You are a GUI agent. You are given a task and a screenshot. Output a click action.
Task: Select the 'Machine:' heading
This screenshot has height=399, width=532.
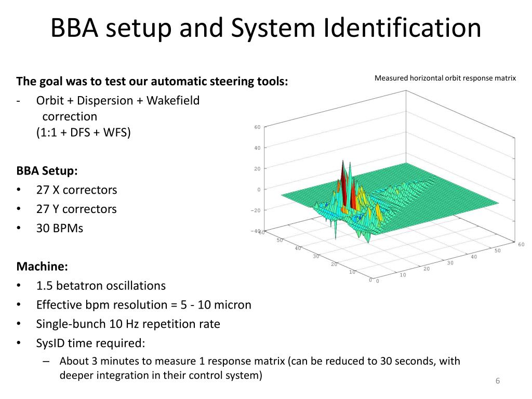coord(42,267)
